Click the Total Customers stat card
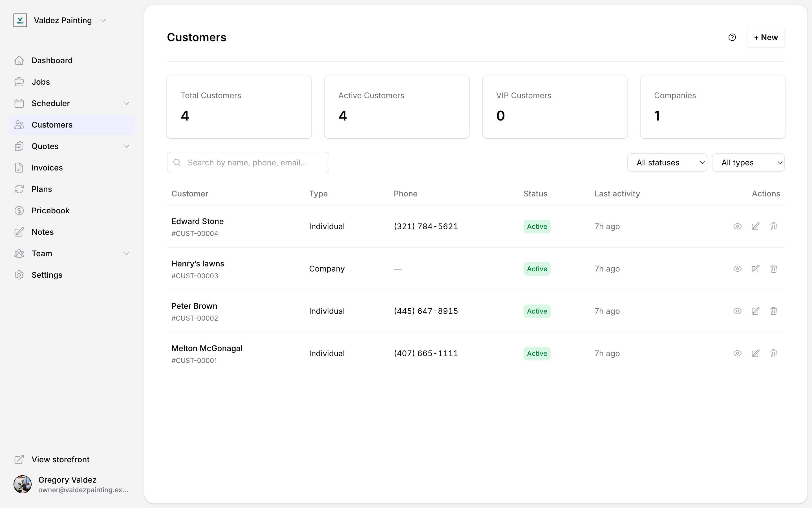Viewport: 812px width, 508px height. point(239,106)
